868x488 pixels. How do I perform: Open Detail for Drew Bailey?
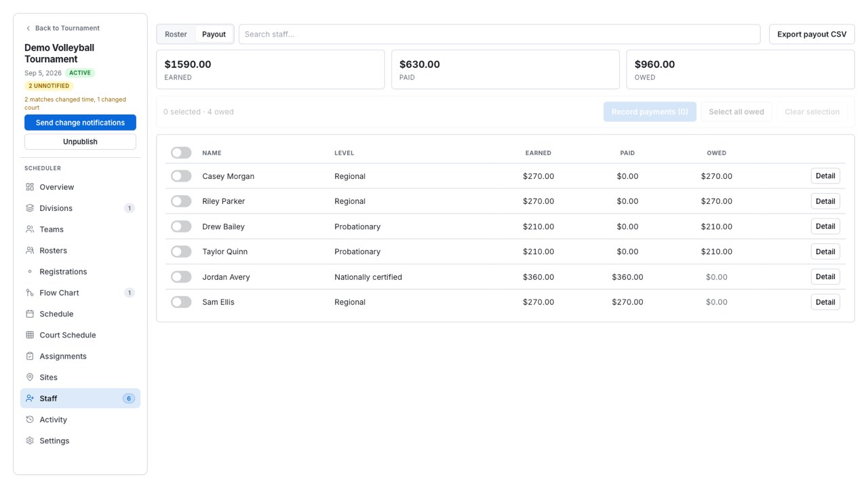(825, 226)
